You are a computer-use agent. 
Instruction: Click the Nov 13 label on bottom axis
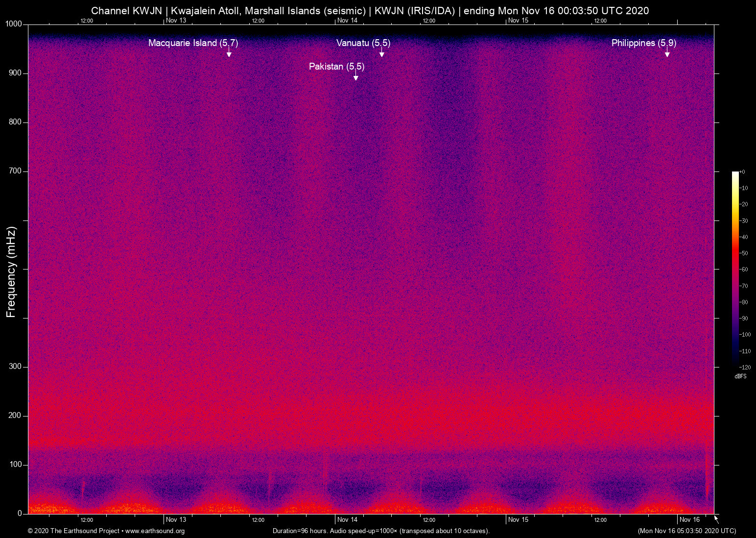pos(177,519)
